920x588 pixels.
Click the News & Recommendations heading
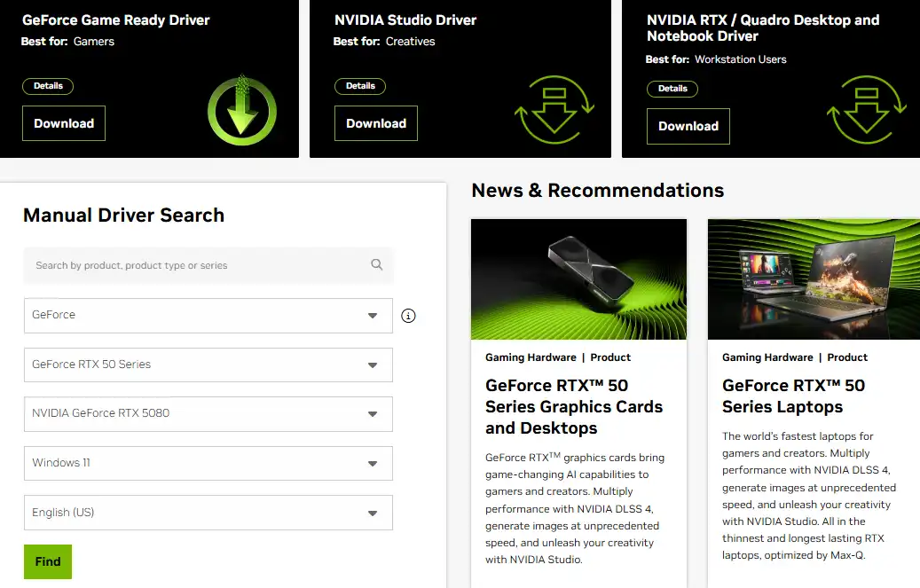tap(598, 191)
